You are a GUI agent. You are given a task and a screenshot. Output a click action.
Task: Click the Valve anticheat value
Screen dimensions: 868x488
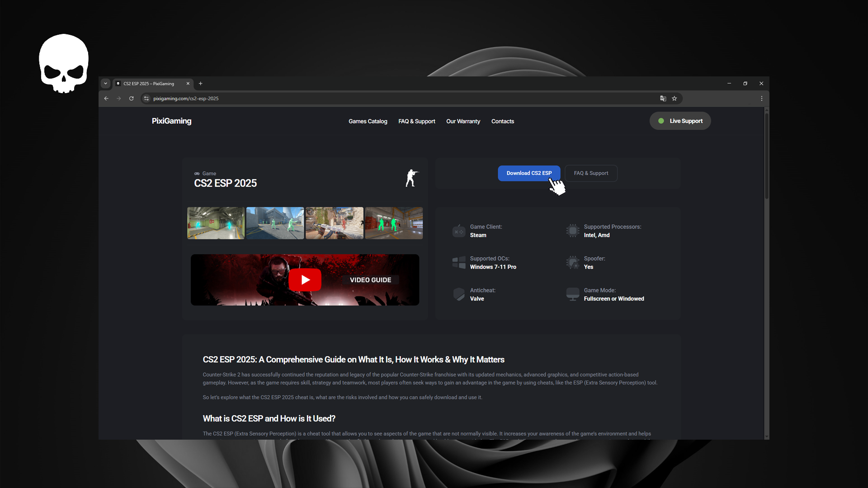pos(476,299)
